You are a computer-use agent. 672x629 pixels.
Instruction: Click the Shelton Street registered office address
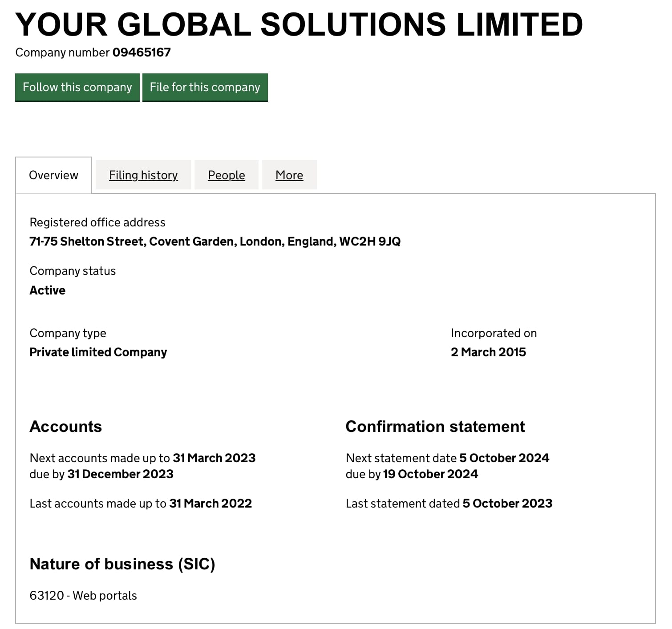(215, 242)
